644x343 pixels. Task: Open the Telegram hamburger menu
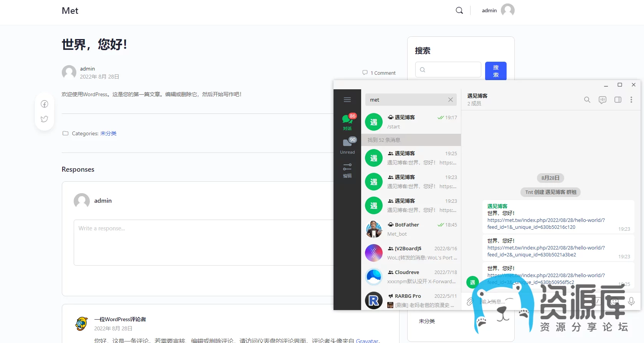[347, 100]
